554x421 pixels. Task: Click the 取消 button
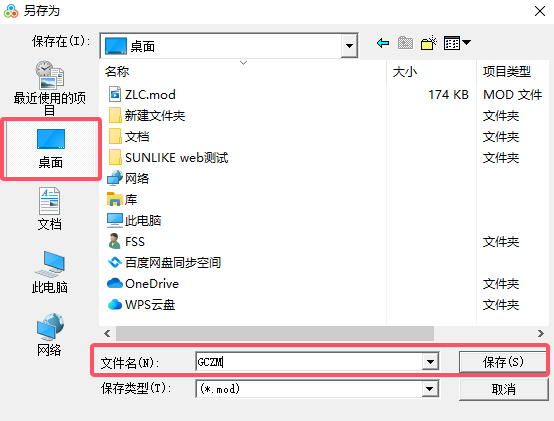[x=503, y=390]
